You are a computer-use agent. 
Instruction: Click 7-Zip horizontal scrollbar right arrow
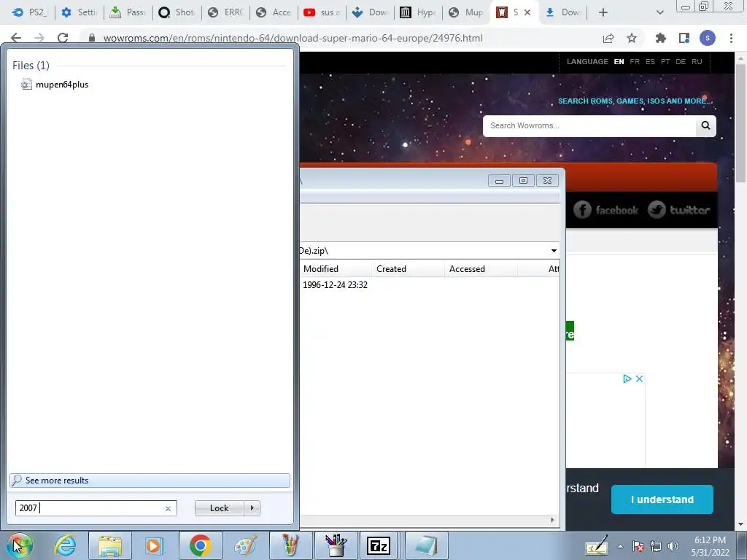552,520
